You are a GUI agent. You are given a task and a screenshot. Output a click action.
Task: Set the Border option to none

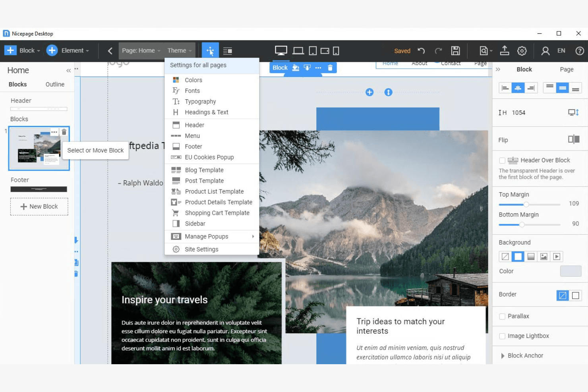[563, 295]
